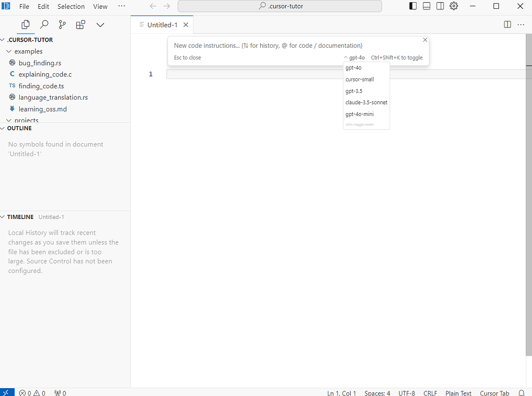The width and height of the screenshot is (532, 396).
Task: Open the Source Control view icon
Action: coord(62,25)
